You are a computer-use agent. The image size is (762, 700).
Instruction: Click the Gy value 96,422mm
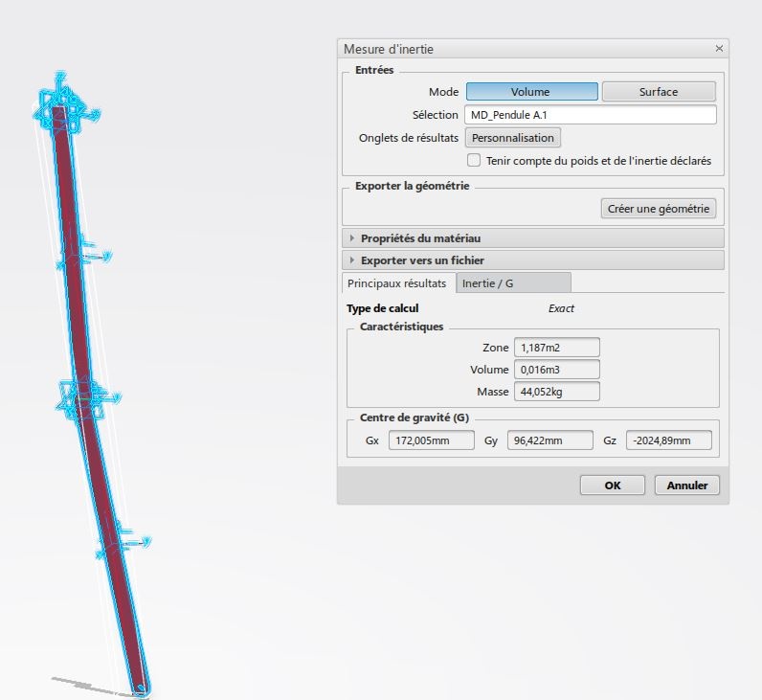(550, 440)
